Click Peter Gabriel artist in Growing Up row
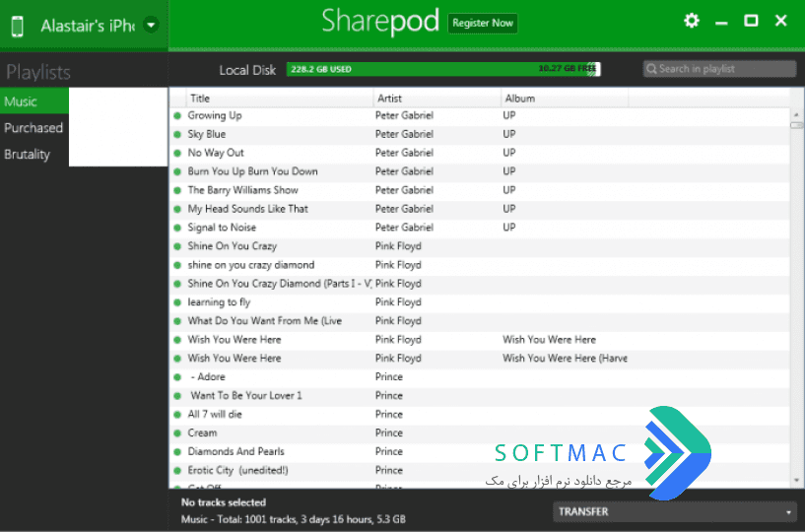 404,115
